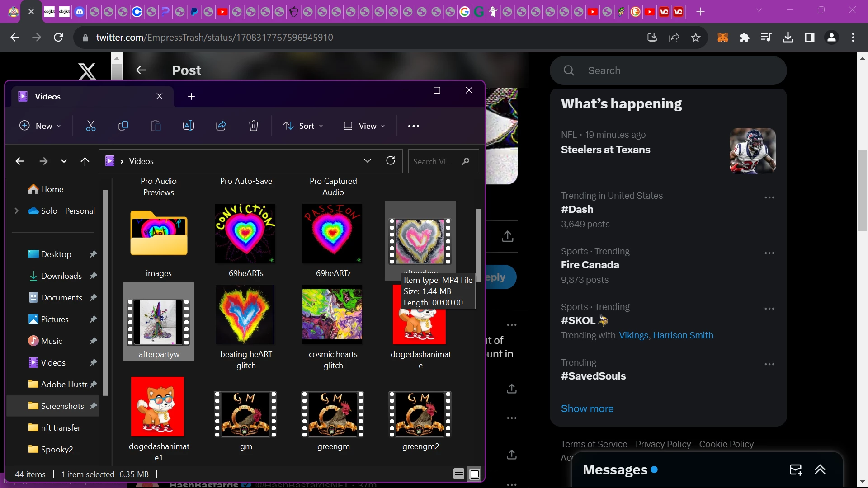Bookmark this page with the star icon

point(696,38)
